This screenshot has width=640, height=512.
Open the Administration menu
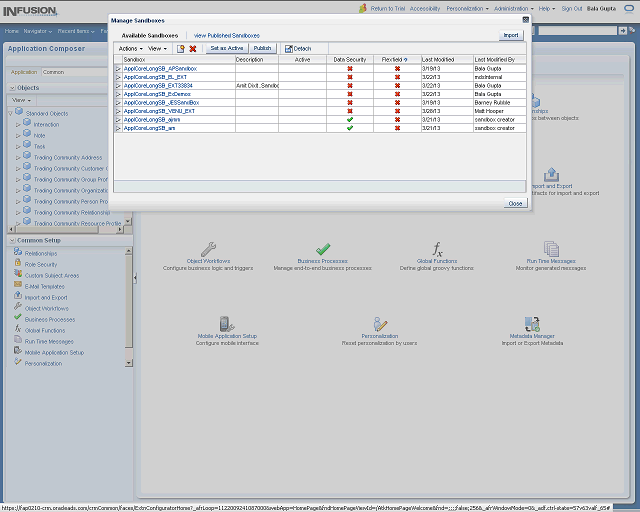[513, 8]
